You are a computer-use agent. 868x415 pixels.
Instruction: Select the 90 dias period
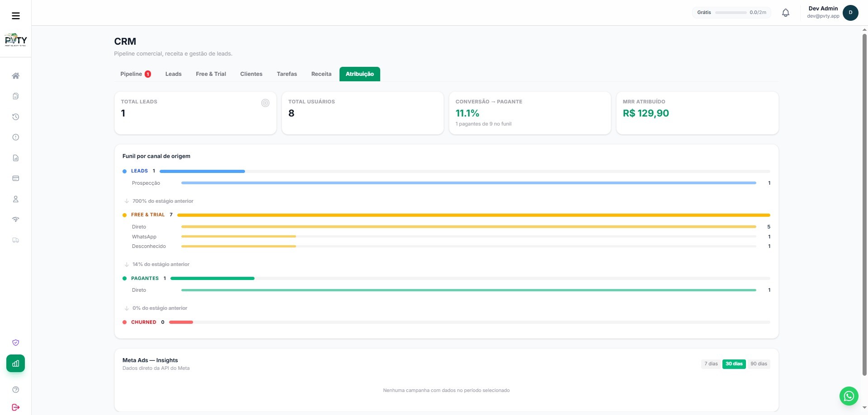click(759, 364)
